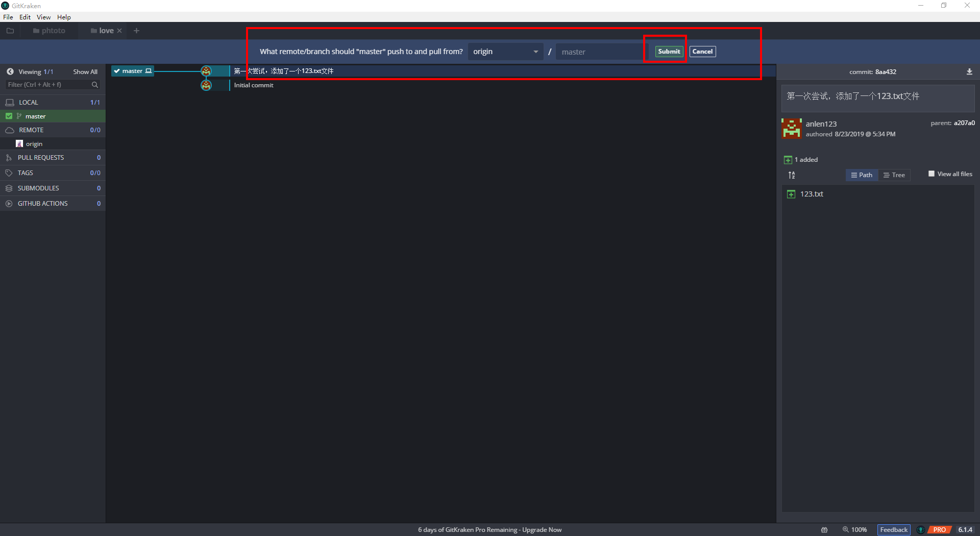Open the View menu

point(43,17)
